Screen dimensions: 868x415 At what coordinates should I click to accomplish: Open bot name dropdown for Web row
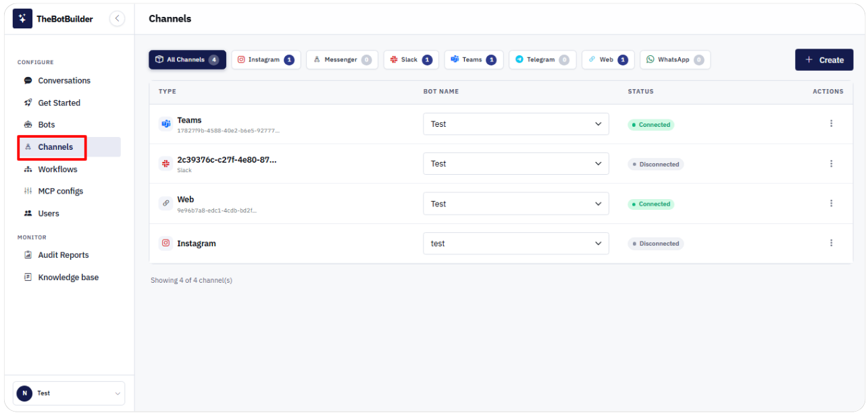tap(516, 204)
